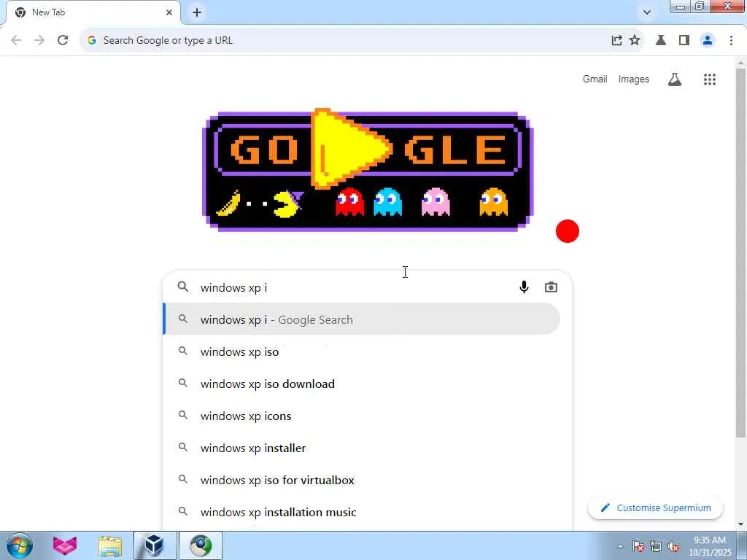Screen dimensions: 747x560
Task: Open Images link
Action: pyautogui.click(x=634, y=79)
